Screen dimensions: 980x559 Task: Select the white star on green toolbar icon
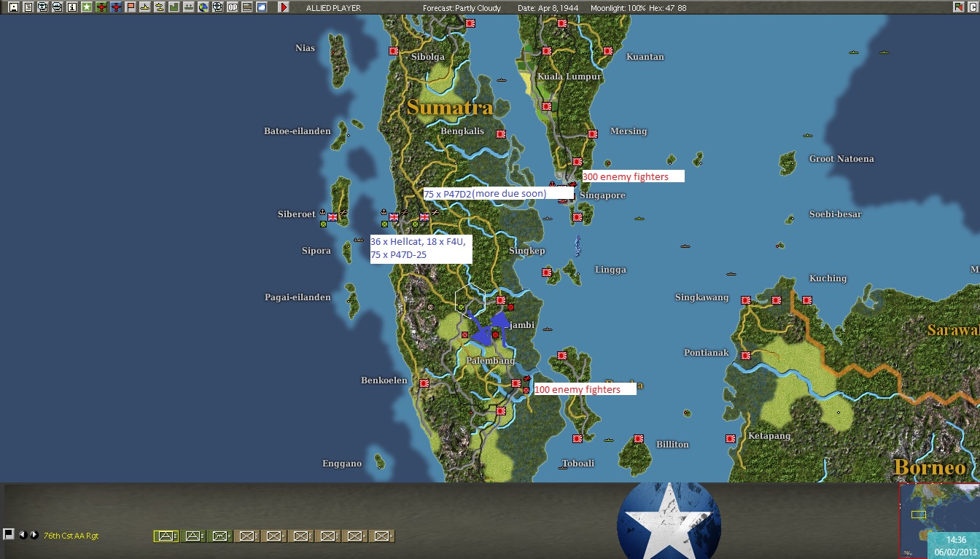point(86,7)
